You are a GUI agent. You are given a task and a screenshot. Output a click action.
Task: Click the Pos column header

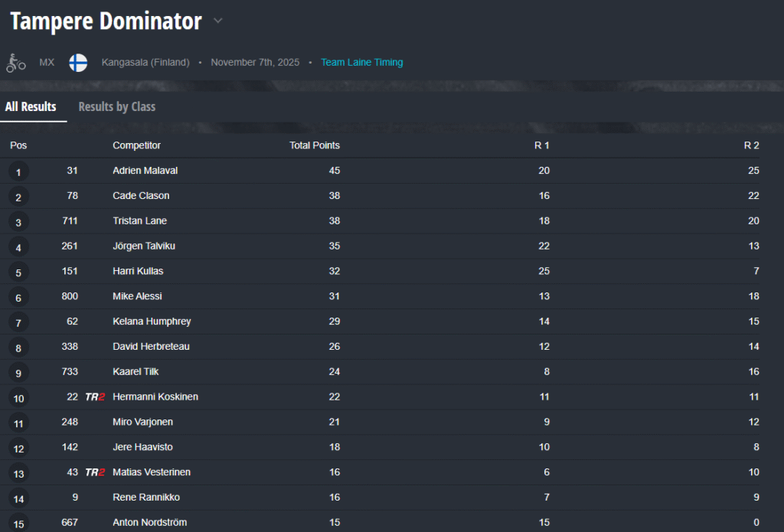click(18, 145)
